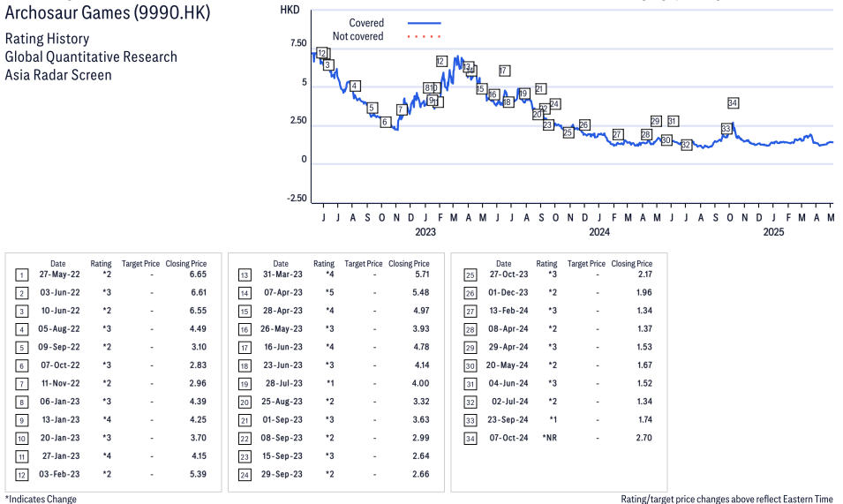Select the 27-Oct-23 date cell
843x504 pixels.
pyautogui.click(x=509, y=274)
